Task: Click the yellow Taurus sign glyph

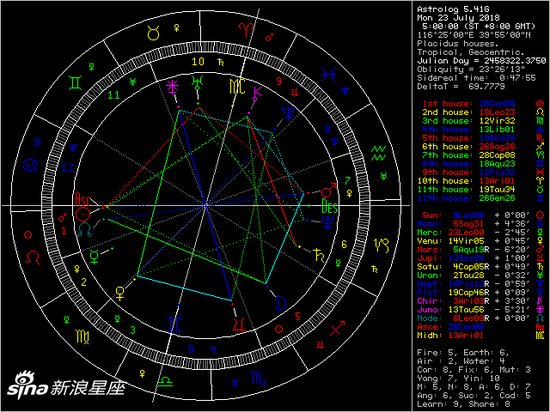Action: click(x=153, y=33)
